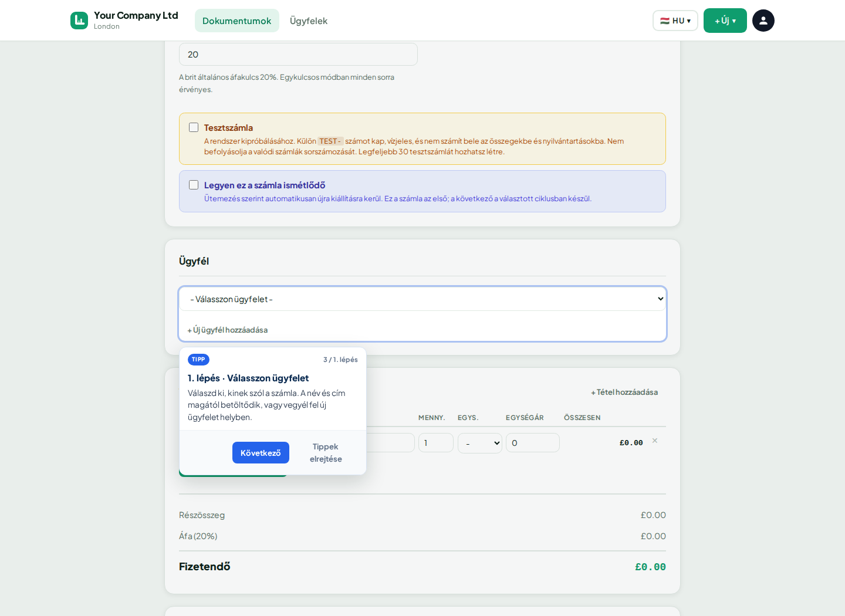Click the quantity field showing 1

pos(436,443)
